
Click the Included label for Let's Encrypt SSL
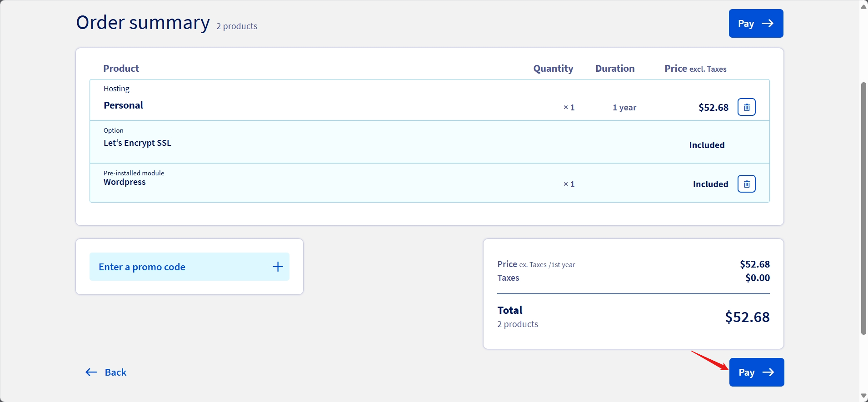(x=707, y=145)
